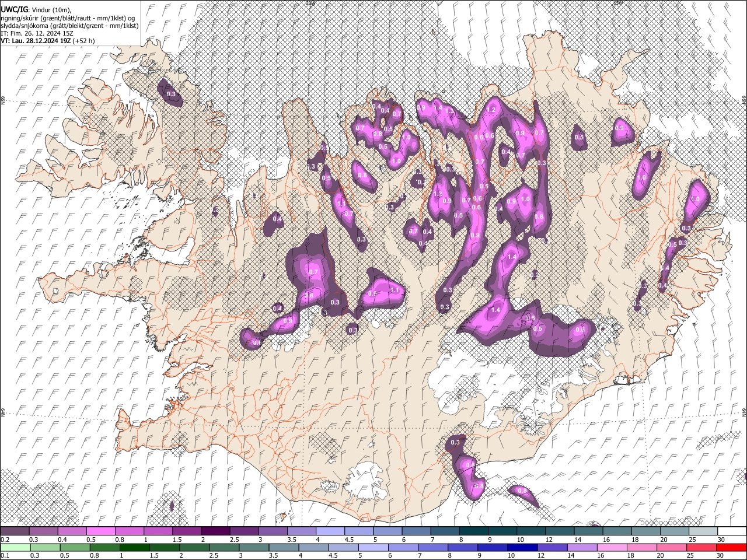Image resolution: width=747 pixels, height=560 pixels.
Task: Click the 0.3 precipitation value over the Westfjords
Action: 171,94
